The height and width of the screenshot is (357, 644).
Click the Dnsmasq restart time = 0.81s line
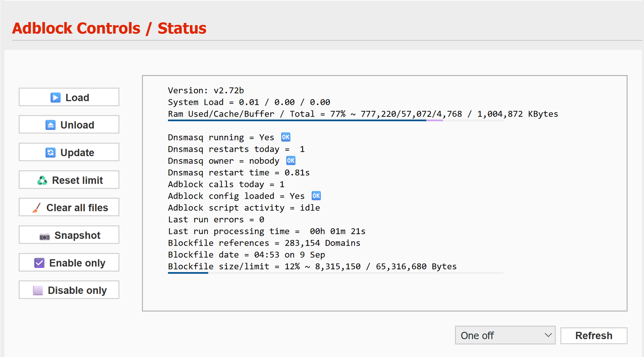pos(239,172)
